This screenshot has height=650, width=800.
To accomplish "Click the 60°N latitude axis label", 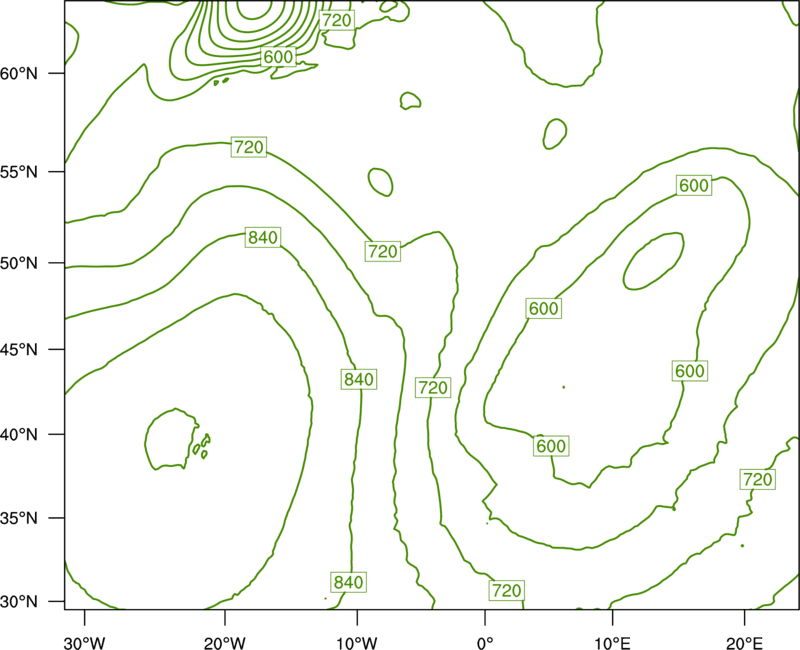I will click(19, 73).
